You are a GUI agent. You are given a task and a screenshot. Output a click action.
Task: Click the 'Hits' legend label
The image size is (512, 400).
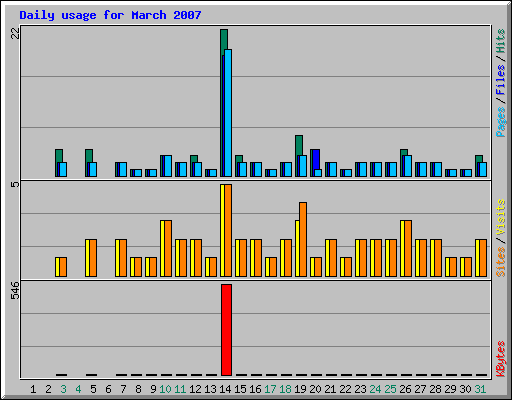tap(501, 41)
